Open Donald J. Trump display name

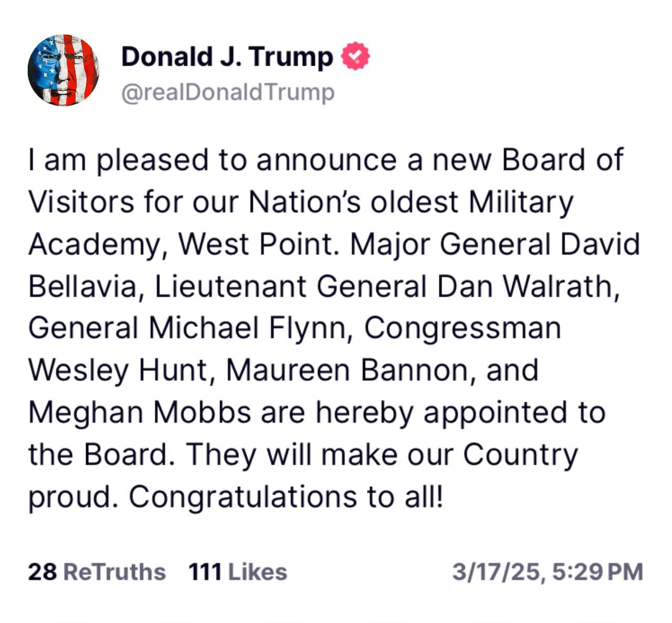pyautogui.click(x=227, y=57)
